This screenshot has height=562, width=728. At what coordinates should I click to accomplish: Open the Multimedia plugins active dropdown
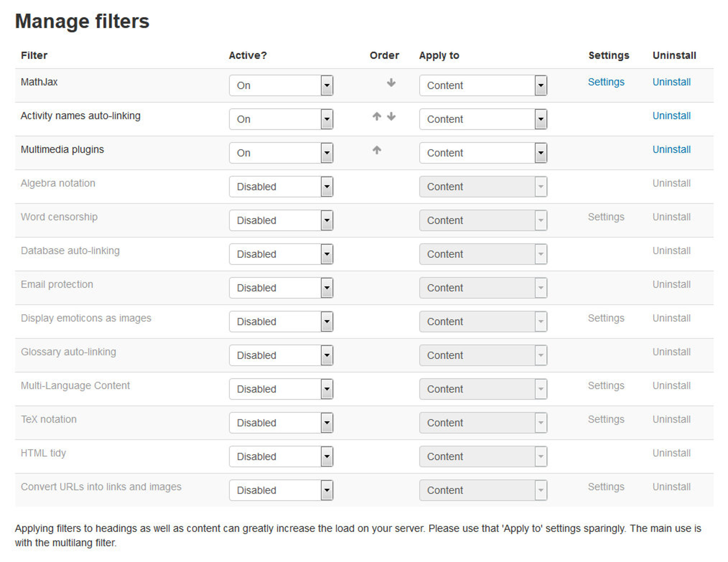pyautogui.click(x=326, y=153)
